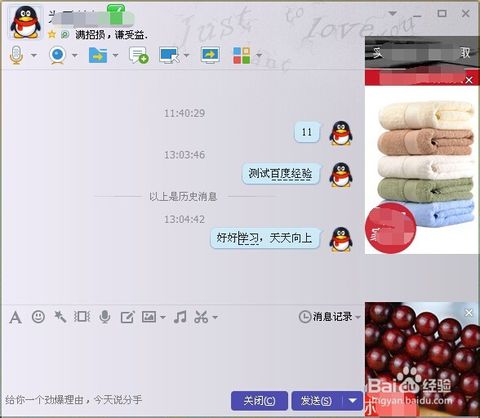The width and height of the screenshot is (480, 418).
Task: Expand video call options arrow
Action: (75, 55)
